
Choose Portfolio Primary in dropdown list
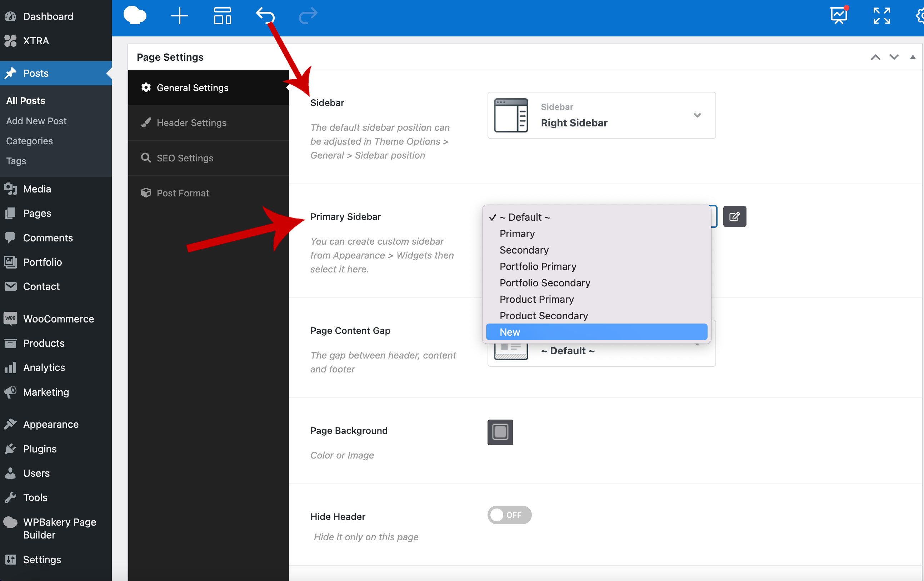(x=538, y=266)
